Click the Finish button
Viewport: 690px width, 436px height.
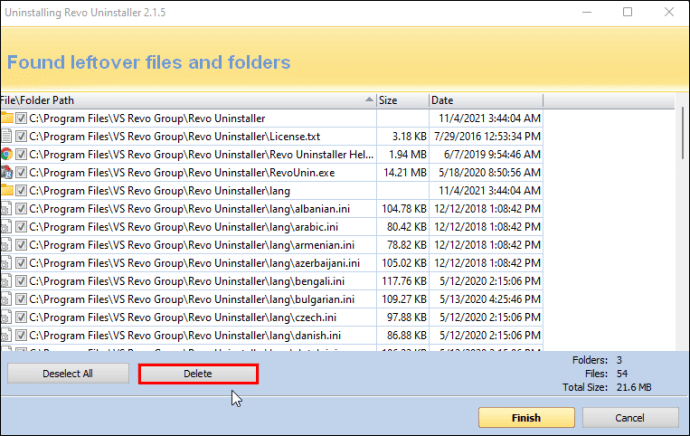click(526, 418)
